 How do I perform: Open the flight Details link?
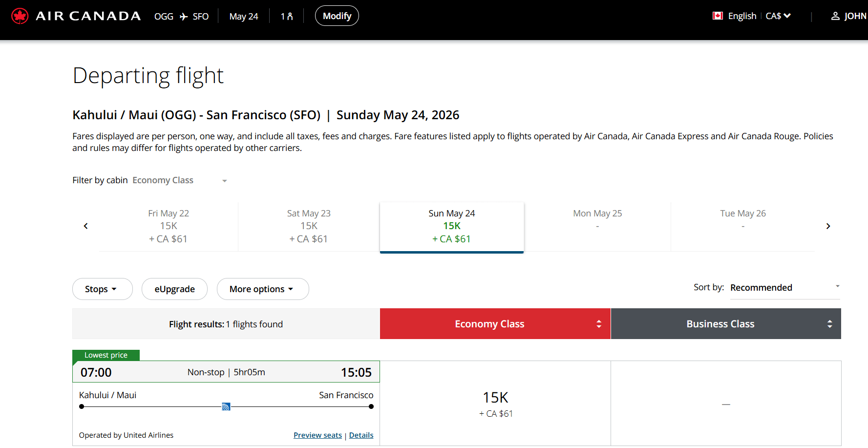(361, 435)
